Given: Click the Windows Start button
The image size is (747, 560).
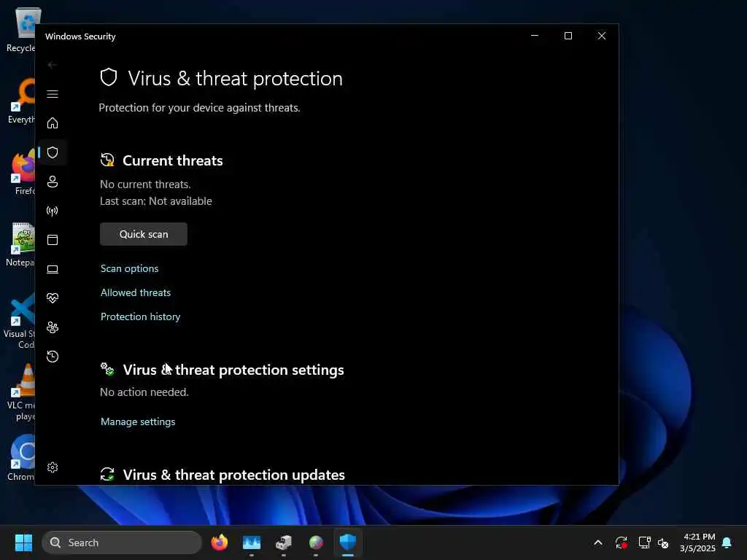Looking at the screenshot, I should [23, 542].
